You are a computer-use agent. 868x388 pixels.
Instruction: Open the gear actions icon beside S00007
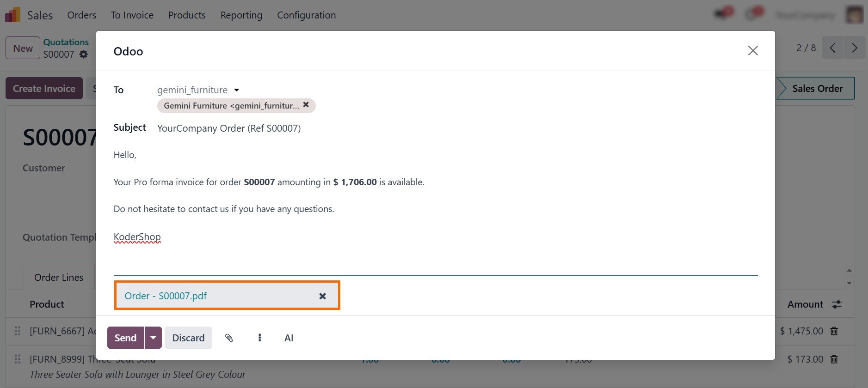(x=84, y=55)
